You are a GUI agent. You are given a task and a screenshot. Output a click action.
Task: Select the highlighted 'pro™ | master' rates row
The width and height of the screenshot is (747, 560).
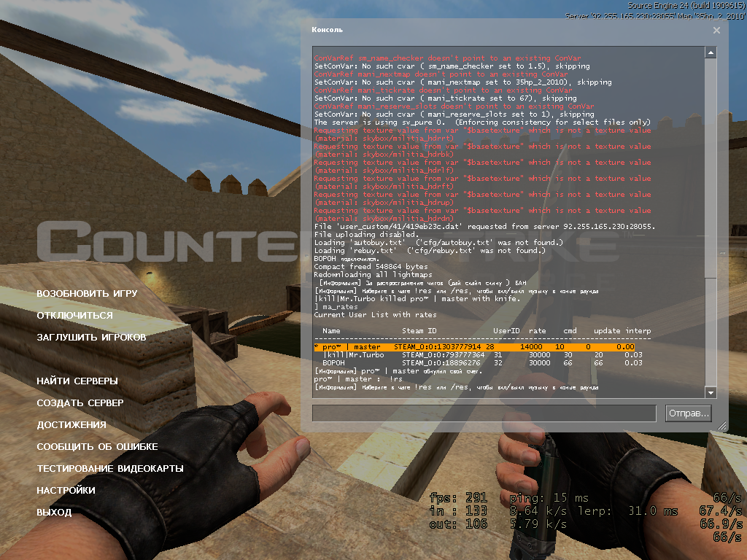[474, 346]
